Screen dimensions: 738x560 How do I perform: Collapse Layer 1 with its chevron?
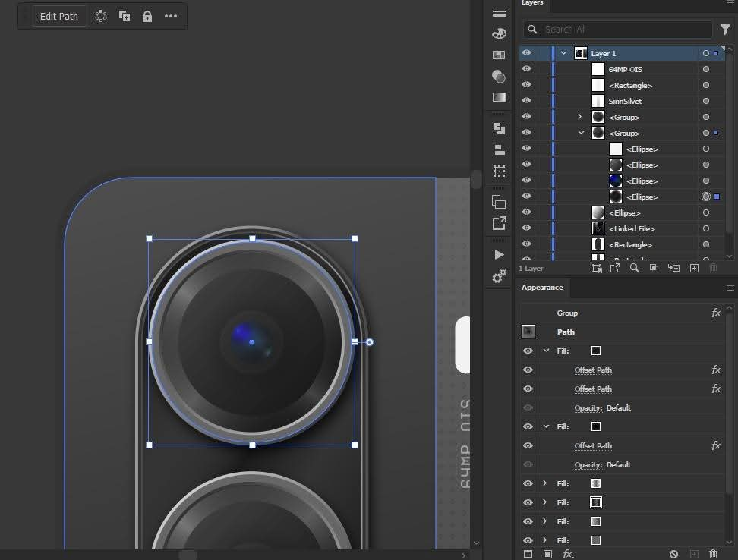[563, 53]
